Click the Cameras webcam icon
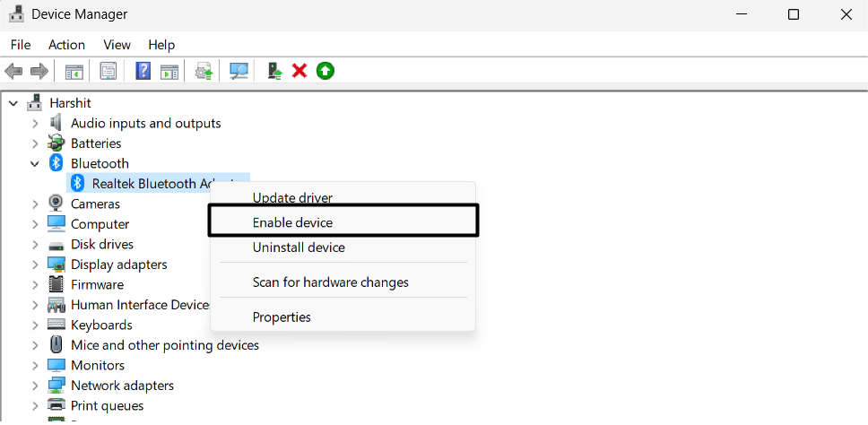Screen dimensions: 868x425 56,204
